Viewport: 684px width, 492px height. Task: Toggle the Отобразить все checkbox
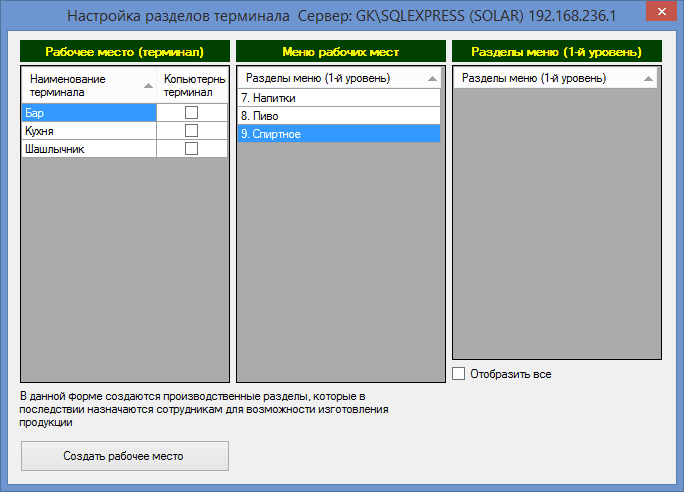click(x=460, y=374)
